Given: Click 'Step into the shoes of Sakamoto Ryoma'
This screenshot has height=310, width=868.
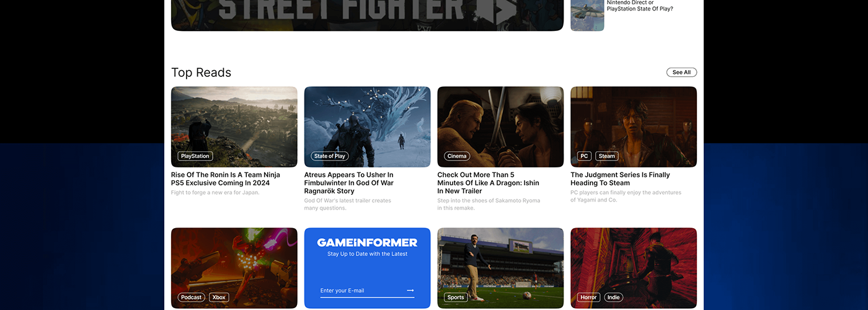Looking at the screenshot, I should point(489,201).
